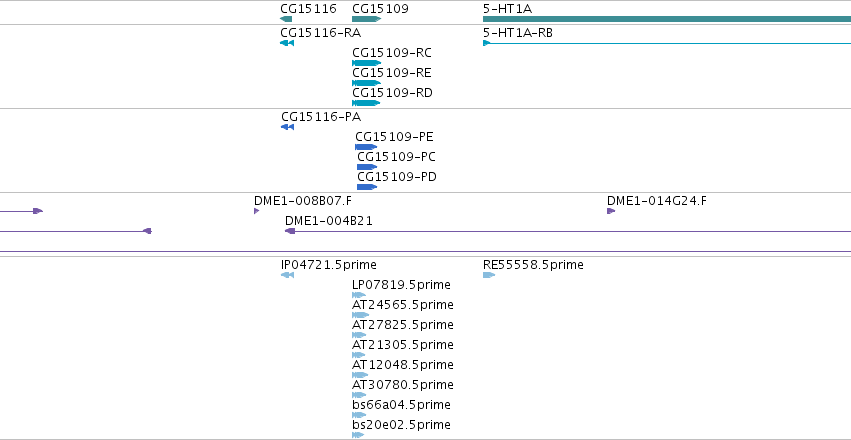Select the AT24565.5prime EST glyph
This screenshot has height=440, width=851.
coord(360,315)
